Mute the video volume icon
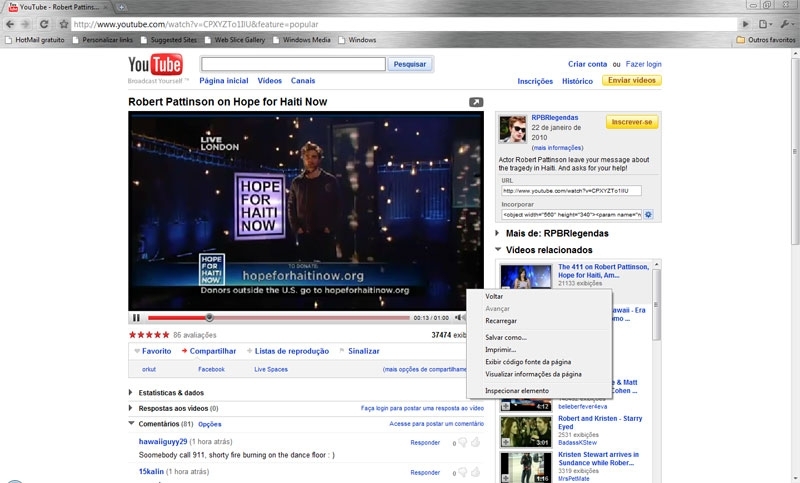 coord(459,317)
